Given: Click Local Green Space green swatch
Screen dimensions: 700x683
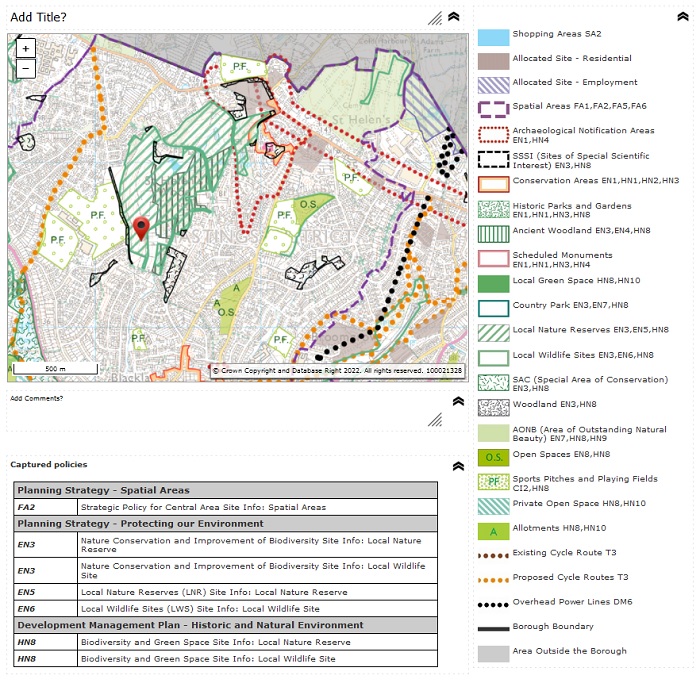Looking at the screenshot, I should (493, 284).
